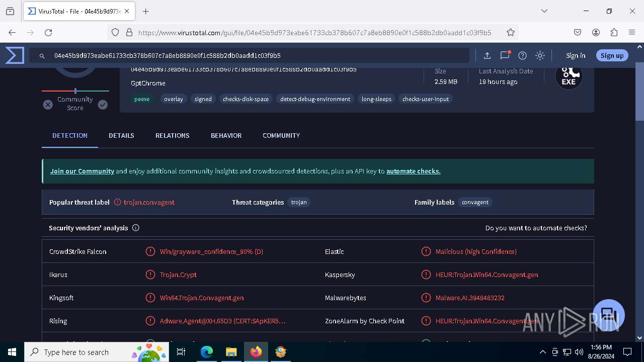Click the detect-debug-environment tag
This screenshot has width=644, height=362.
pos(315,99)
